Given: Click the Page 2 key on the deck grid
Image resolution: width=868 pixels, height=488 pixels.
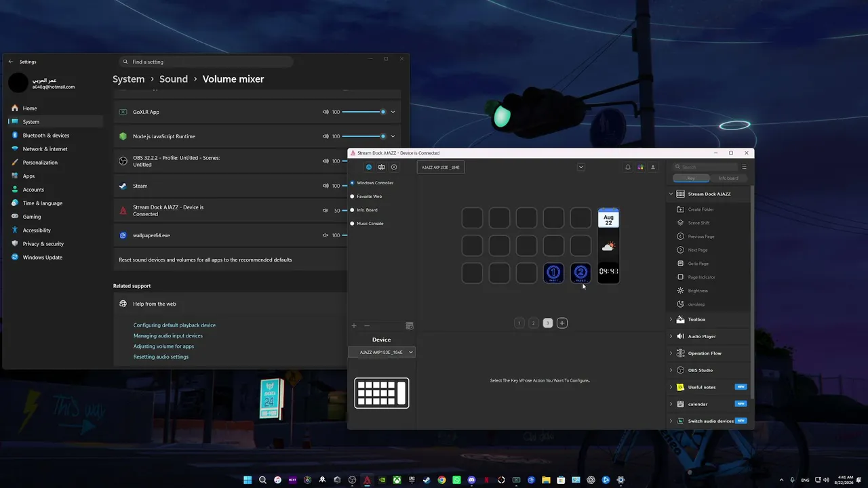Looking at the screenshot, I should (581, 273).
